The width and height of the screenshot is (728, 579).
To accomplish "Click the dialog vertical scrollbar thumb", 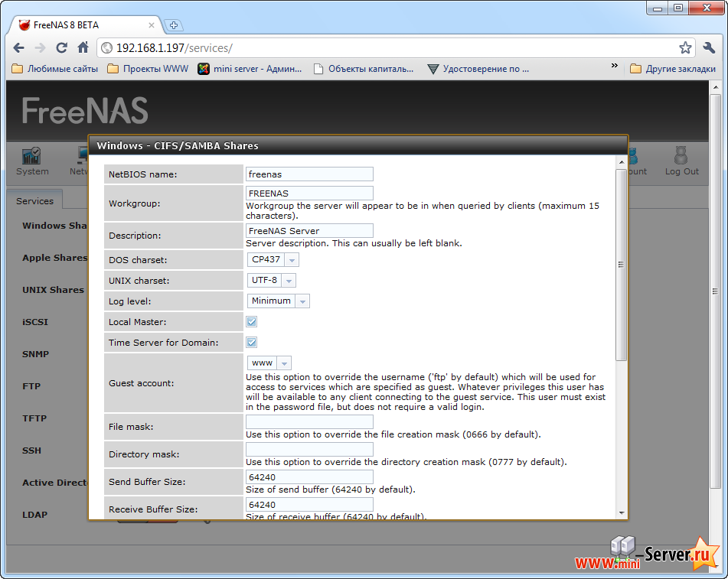I will pyautogui.click(x=622, y=265).
